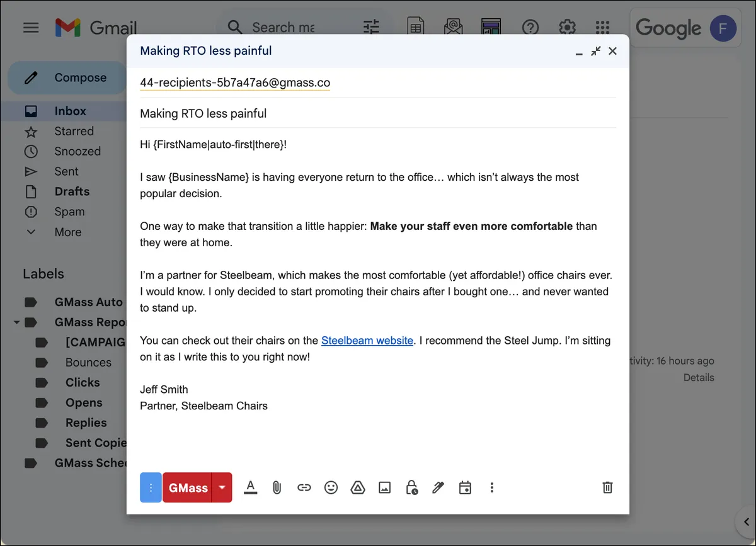756x546 pixels.
Task: Open the GMass spreadsheet icon in header
Action: (x=416, y=27)
